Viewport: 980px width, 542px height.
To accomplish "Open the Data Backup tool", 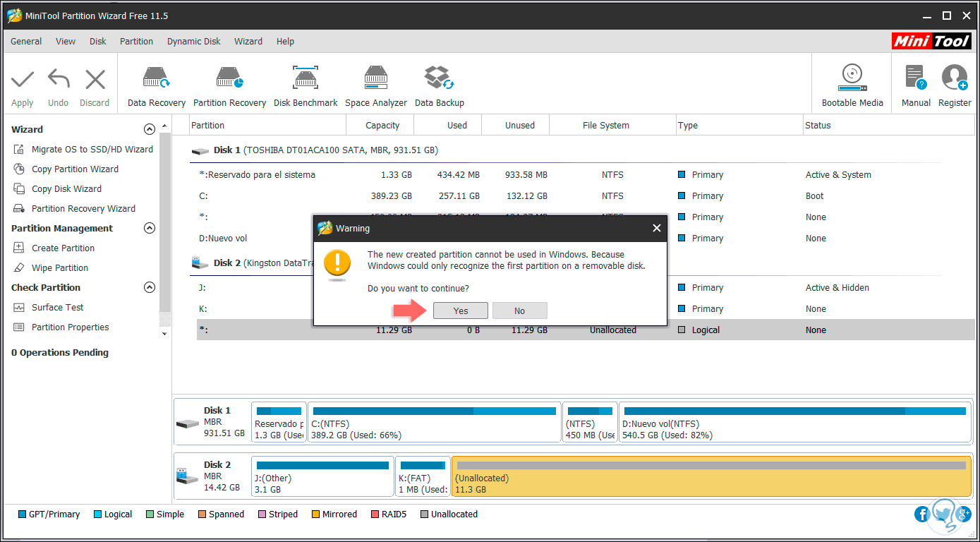I will point(440,87).
